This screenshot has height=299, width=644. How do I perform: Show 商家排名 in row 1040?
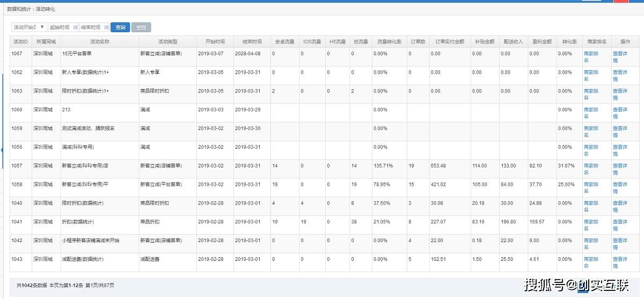tap(590, 207)
